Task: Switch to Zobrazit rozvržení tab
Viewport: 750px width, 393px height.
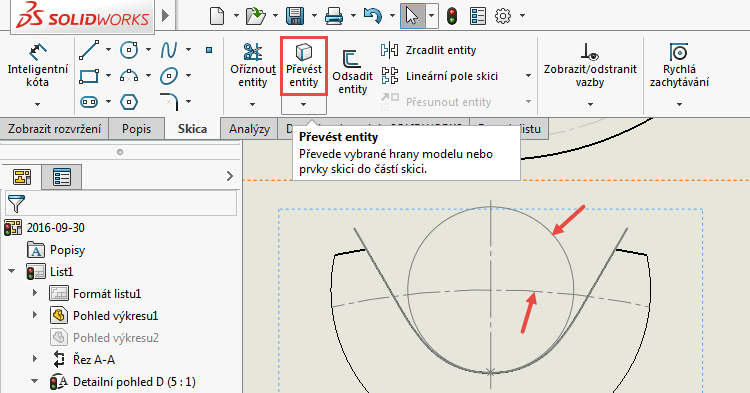Action: pyautogui.click(x=55, y=129)
